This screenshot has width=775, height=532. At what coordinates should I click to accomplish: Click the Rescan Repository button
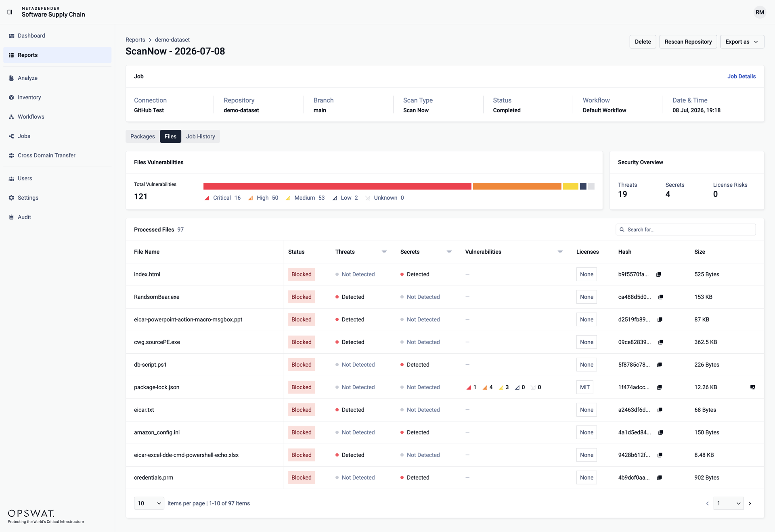[688, 42]
